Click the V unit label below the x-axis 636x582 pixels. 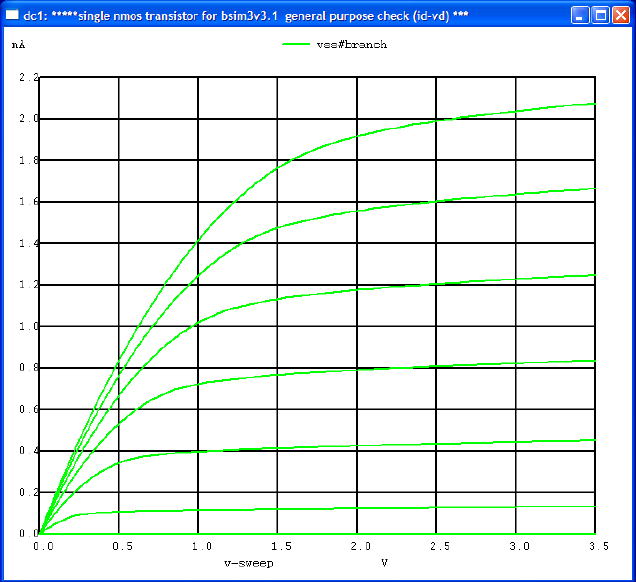pyautogui.click(x=384, y=563)
